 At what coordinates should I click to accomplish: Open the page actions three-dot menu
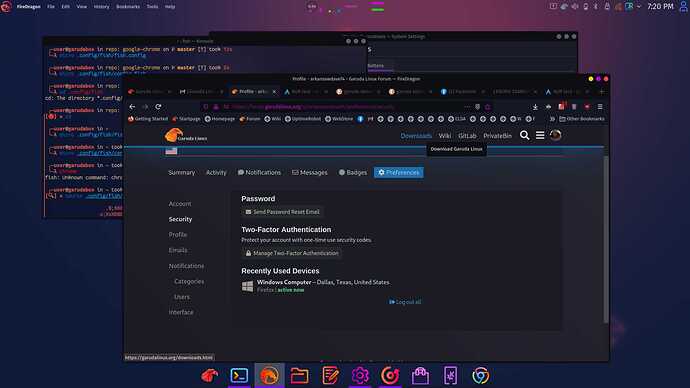(467, 106)
